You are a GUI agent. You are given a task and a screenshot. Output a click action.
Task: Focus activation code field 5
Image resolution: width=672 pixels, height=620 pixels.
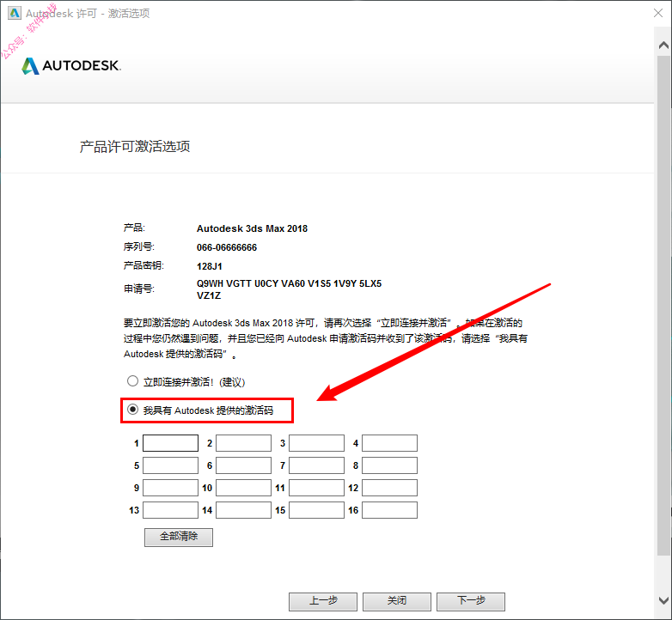pyautogui.click(x=170, y=465)
